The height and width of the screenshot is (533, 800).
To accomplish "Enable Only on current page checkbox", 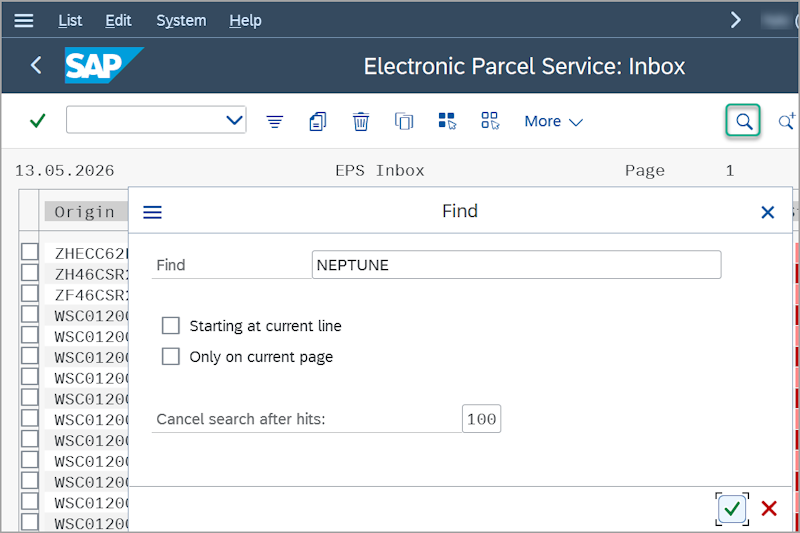I will coord(171,357).
